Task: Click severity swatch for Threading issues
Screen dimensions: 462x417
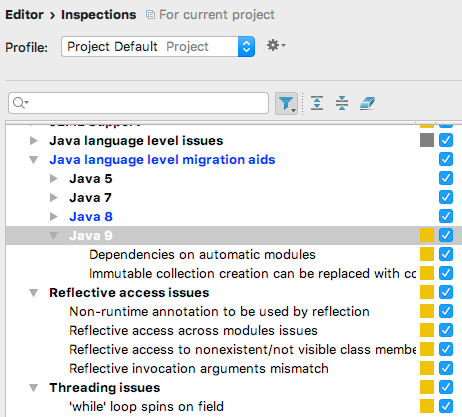Action: 427,387
